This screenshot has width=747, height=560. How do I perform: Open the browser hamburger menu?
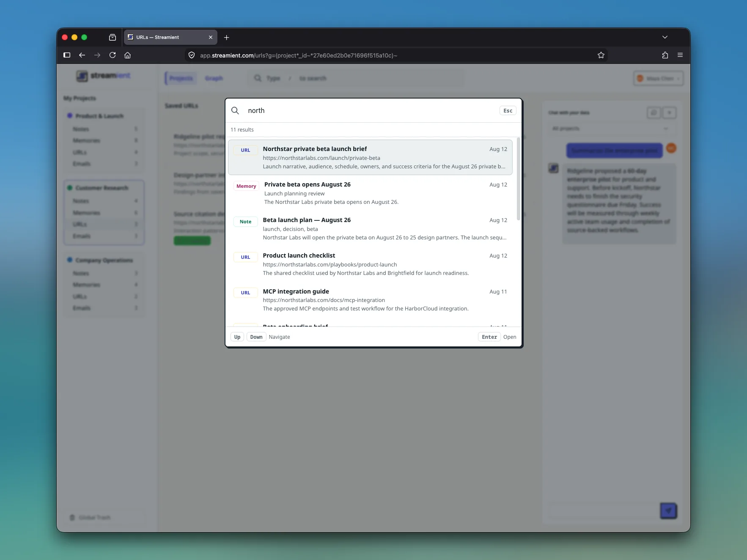[680, 55]
